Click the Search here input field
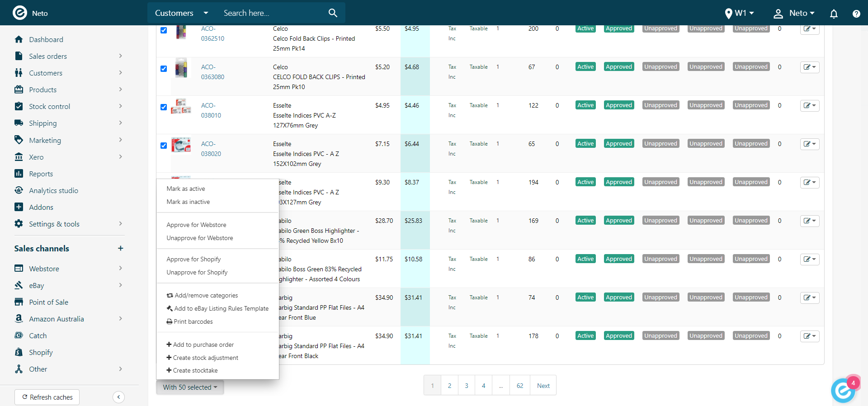The image size is (868, 406). coord(271,13)
